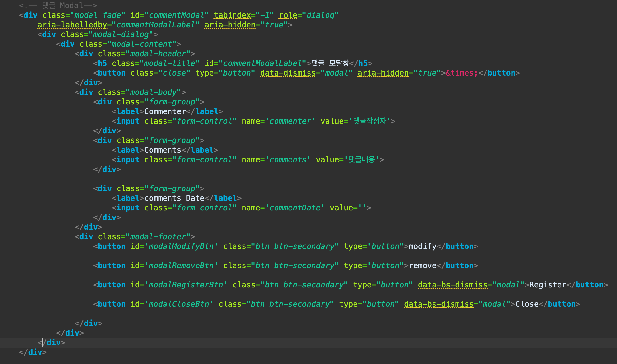Click the modalRemoveBtn id value
The image size is (617, 364).
(x=181, y=265)
